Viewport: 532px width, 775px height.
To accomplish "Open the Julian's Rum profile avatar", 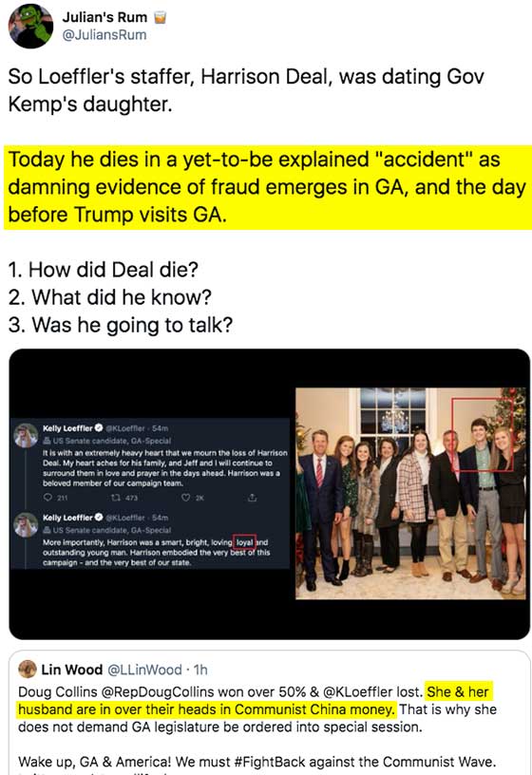I will point(30,27).
